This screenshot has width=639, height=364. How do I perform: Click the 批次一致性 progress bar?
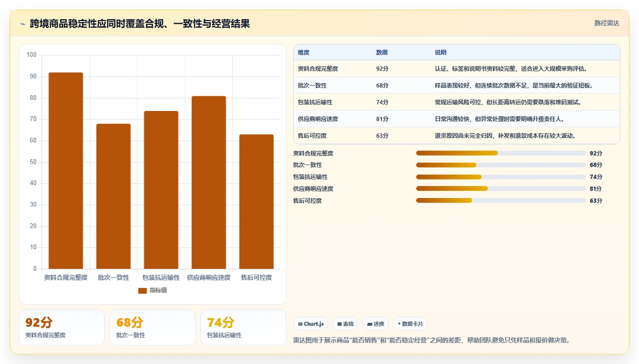tap(501, 165)
